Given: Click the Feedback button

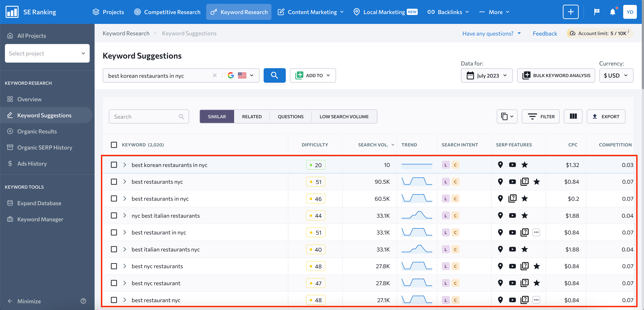Looking at the screenshot, I should pyautogui.click(x=545, y=33).
